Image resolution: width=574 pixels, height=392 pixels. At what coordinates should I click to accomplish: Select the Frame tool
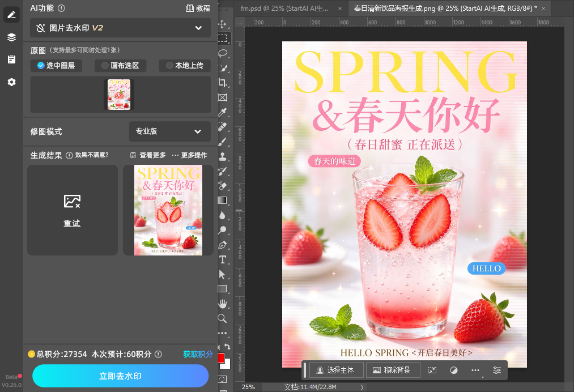(x=222, y=97)
